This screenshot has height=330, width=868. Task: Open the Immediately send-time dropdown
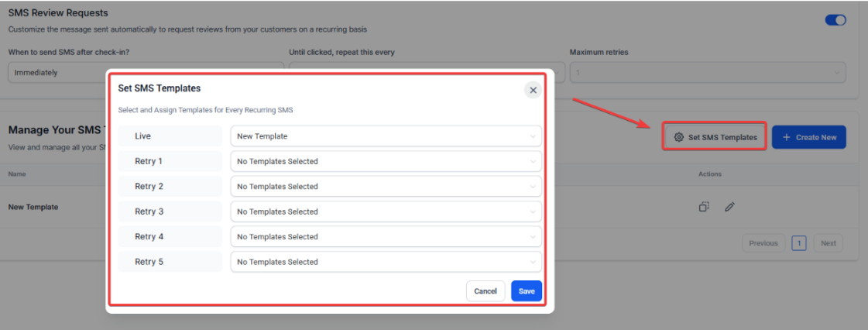point(58,73)
